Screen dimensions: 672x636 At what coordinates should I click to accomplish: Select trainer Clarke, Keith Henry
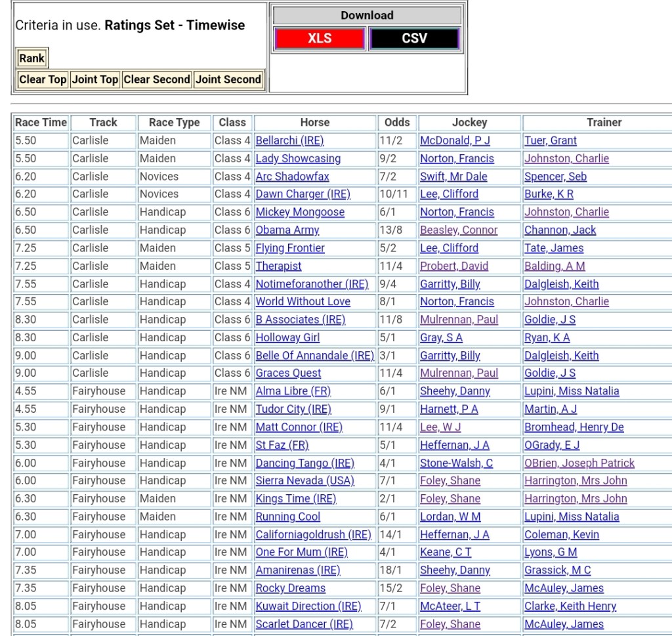570,606
